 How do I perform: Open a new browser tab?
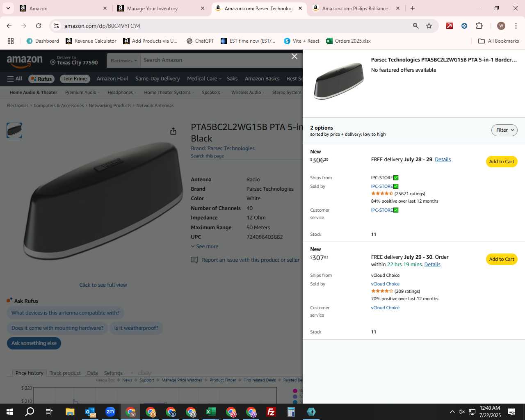click(x=413, y=8)
